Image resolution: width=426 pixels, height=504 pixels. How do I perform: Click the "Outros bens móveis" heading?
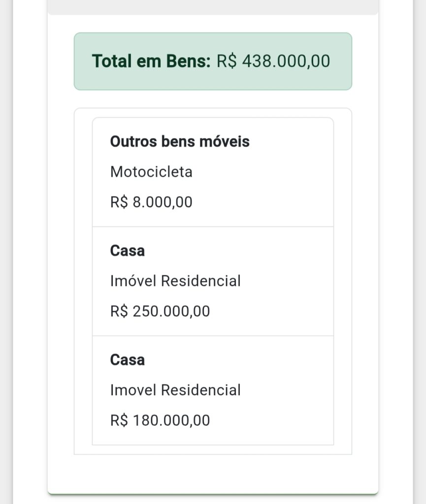[180, 142]
